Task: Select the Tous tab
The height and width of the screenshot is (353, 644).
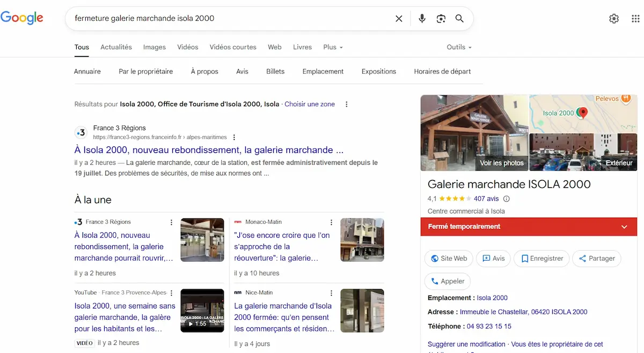Action: 82,47
